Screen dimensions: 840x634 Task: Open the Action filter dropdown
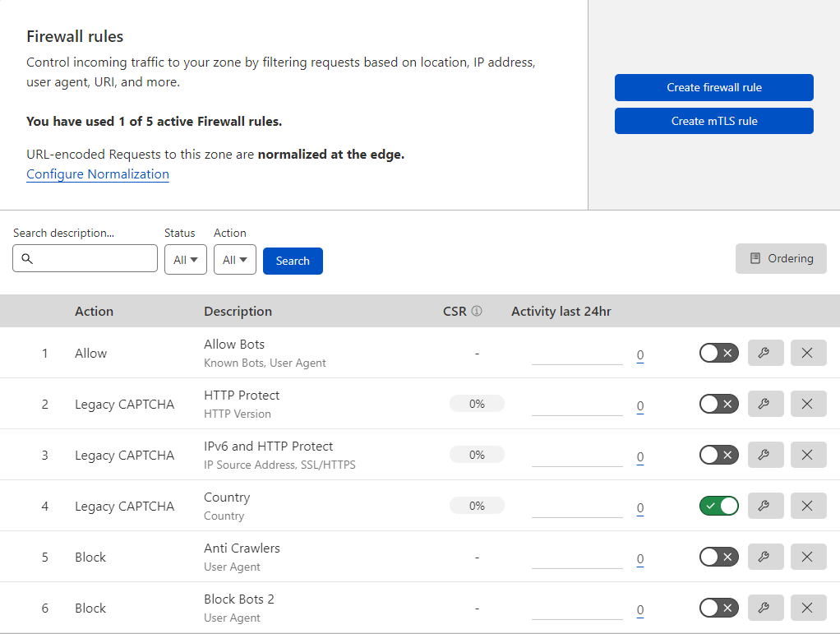click(234, 259)
